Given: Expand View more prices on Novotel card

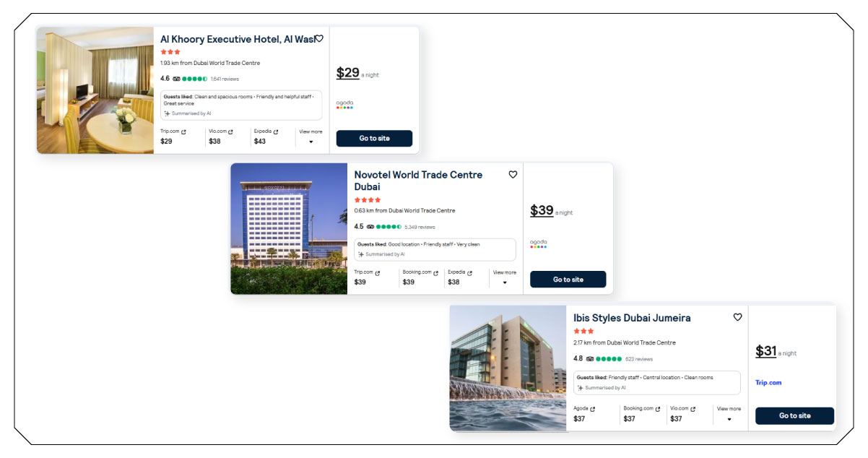Looking at the screenshot, I should (x=503, y=282).
